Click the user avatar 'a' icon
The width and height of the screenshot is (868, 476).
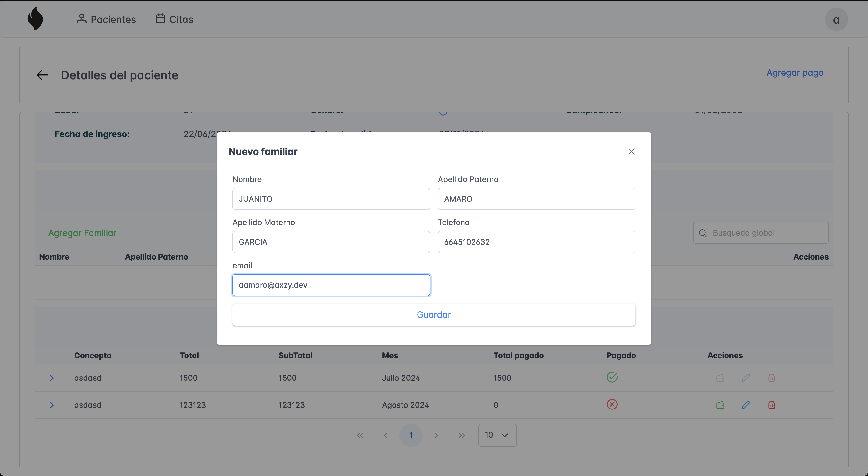click(836, 20)
